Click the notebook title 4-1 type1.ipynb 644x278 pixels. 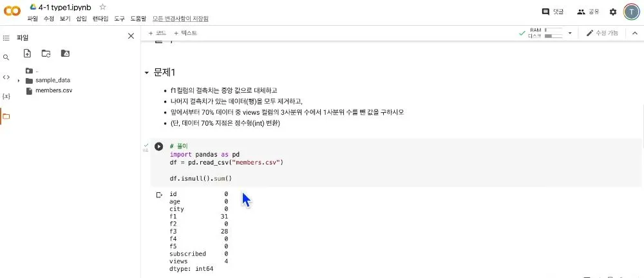pyautogui.click(x=66, y=7)
